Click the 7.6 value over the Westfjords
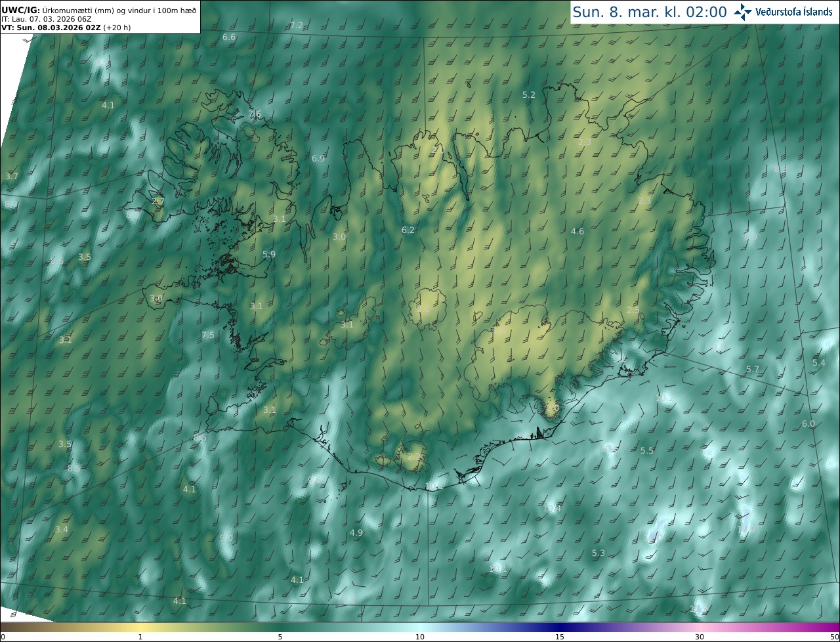840x642 pixels. click(x=255, y=114)
